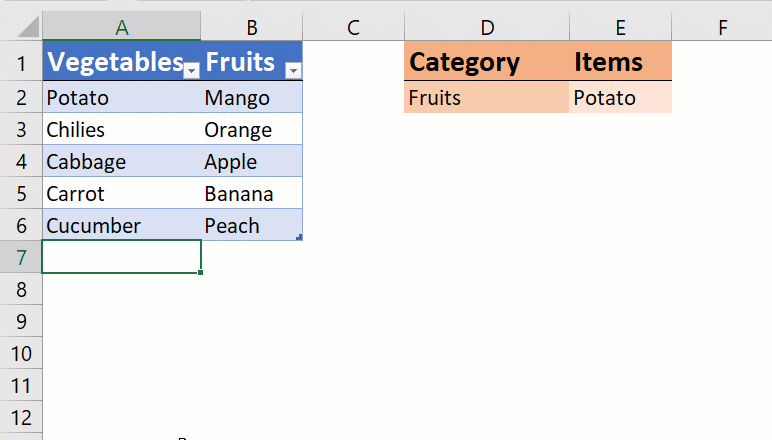Open the Vegetables column filter dropdown

(x=192, y=71)
